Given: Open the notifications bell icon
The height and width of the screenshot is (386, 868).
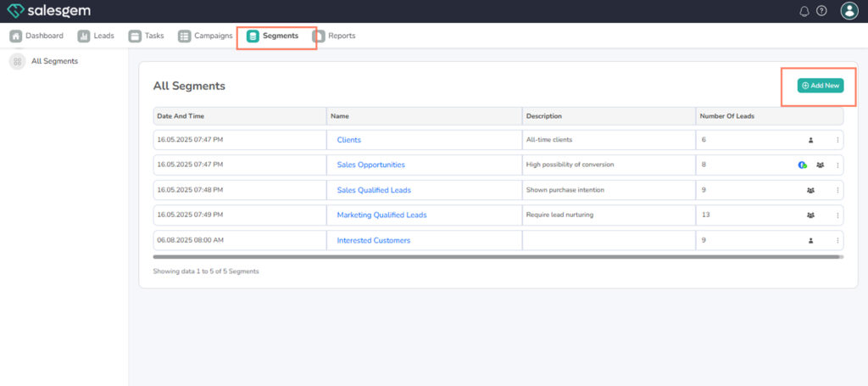Looking at the screenshot, I should (x=804, y=11).
